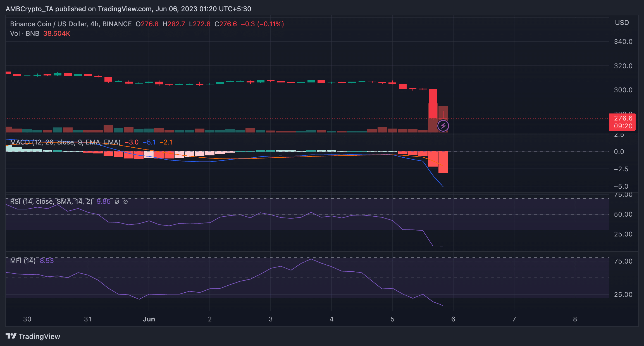Click date 5 on time axis
Viewport: 644px width, 346px height.
pyautogui.click(x=392, y=319)
